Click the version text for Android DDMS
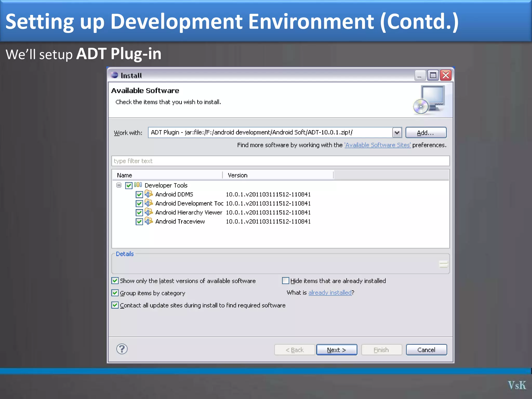 click(268, 194)
